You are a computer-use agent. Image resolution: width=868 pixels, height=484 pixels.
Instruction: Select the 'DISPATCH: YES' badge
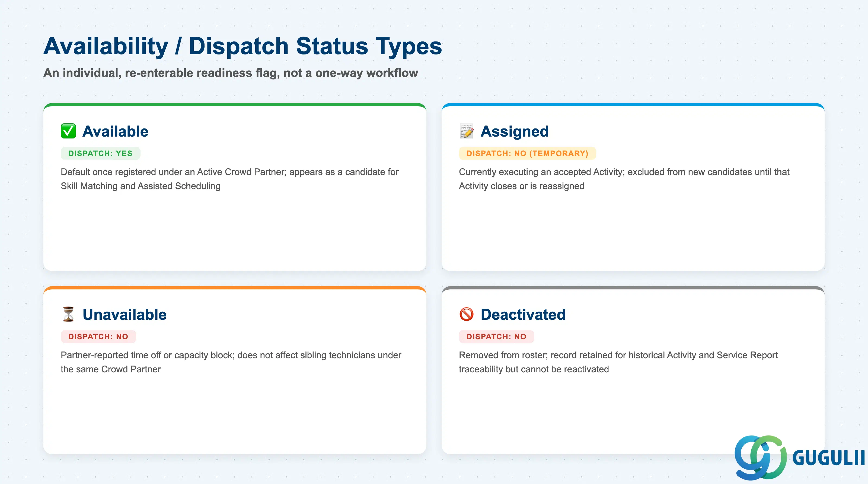[x=100, y=153]
